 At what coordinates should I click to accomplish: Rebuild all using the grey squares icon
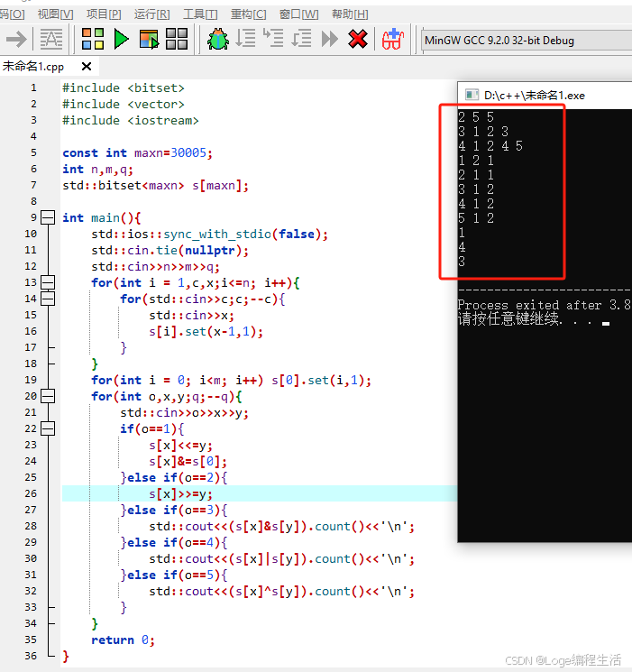(177, 39)
